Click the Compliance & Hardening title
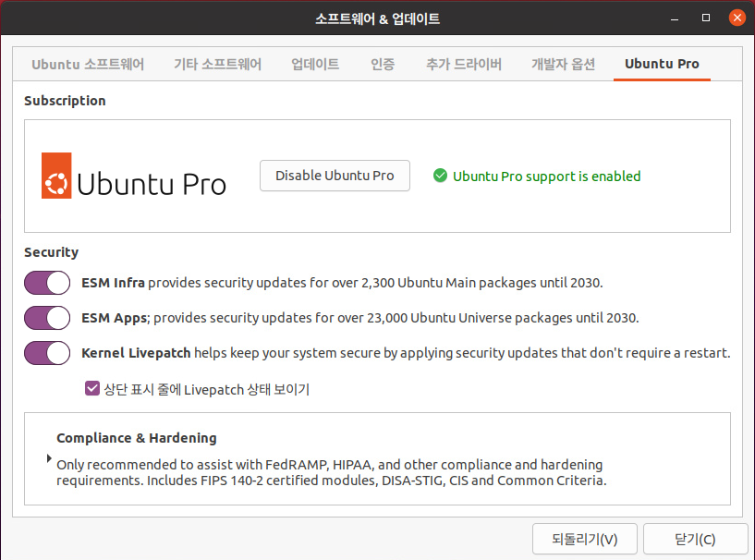 [x=137, y=438]
